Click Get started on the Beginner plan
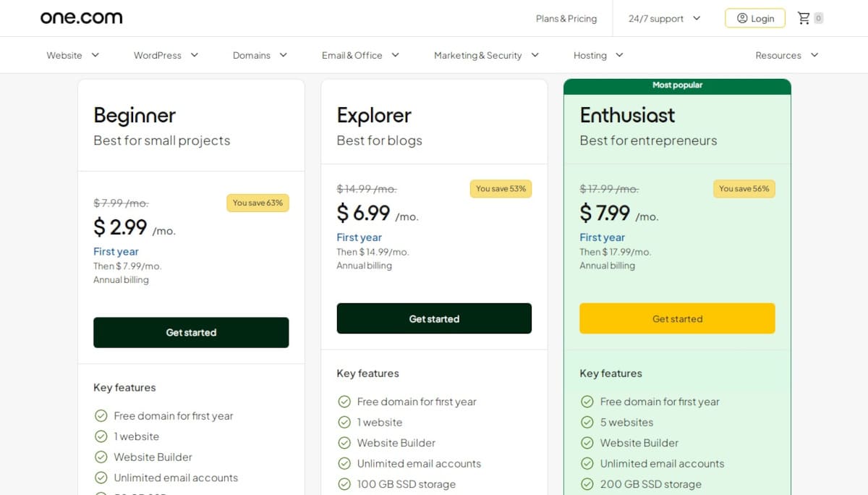The height and width of the screenshot is (495, 868). click(x=191, y=332)
